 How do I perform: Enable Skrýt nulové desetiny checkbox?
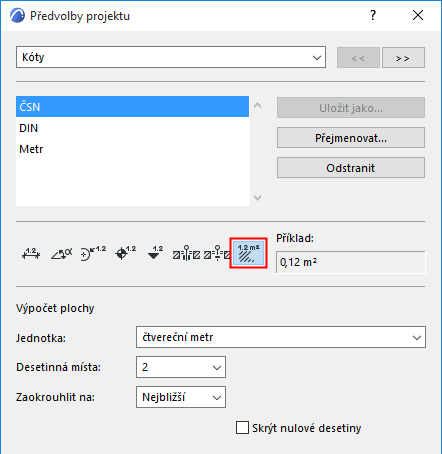[x=242, y=428]
